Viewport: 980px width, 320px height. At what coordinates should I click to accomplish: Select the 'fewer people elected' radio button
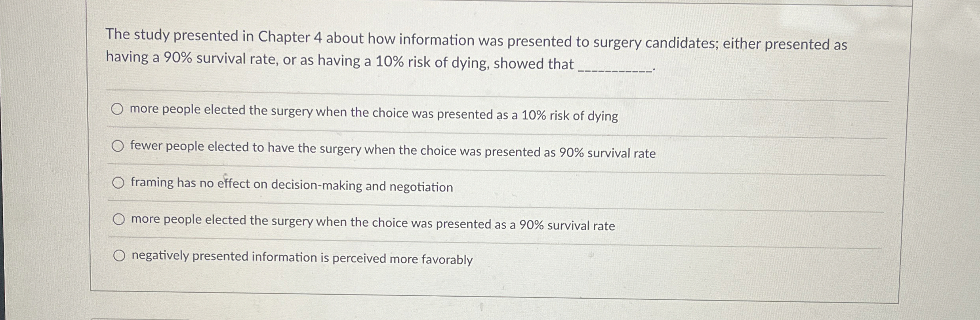coord(118,146)
